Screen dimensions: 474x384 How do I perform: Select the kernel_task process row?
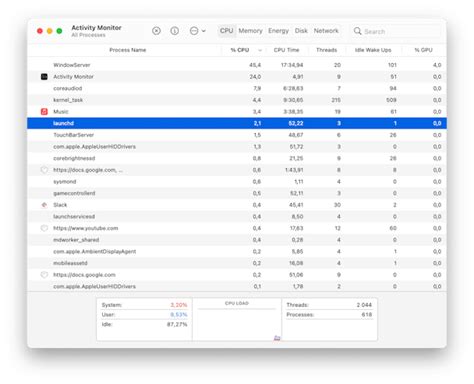coord(237,100)
